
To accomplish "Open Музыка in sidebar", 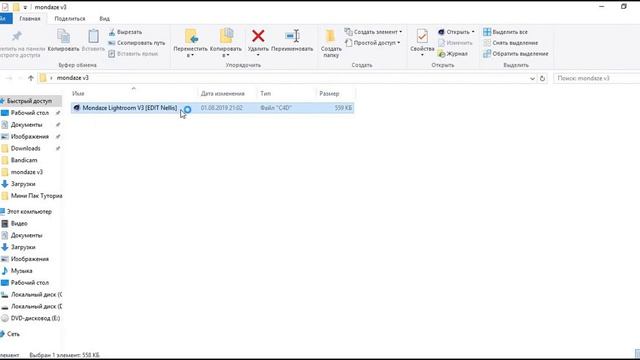I will [21, 271].
